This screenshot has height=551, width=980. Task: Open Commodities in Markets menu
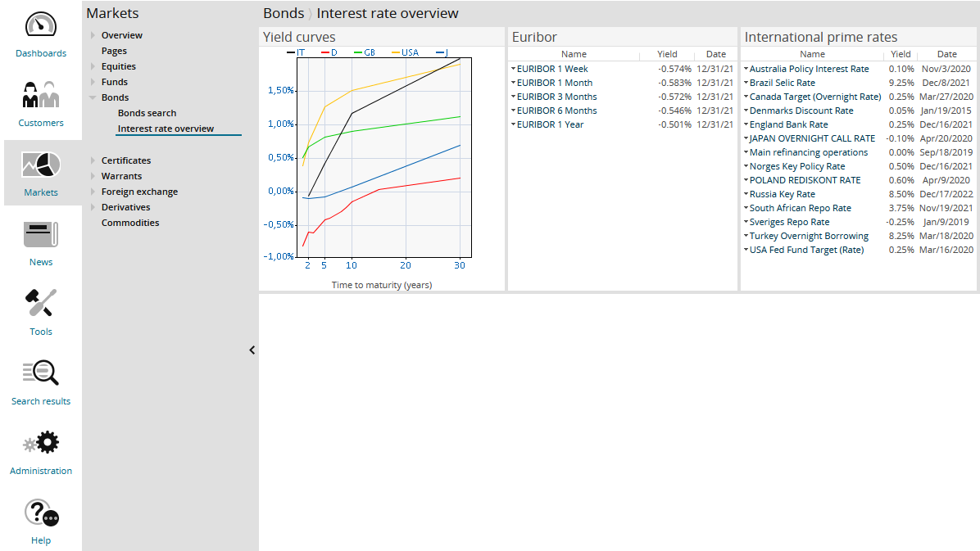tap(130, 223)
